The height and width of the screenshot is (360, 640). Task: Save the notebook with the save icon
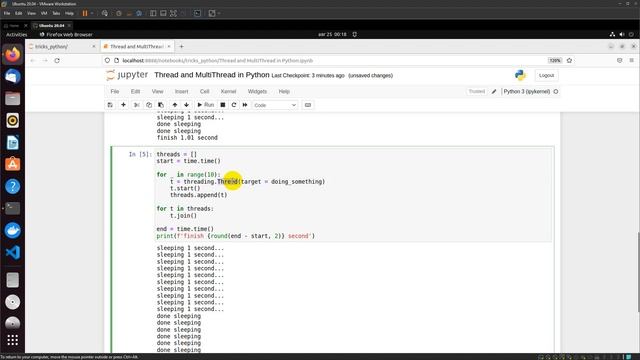click(110, 105)
